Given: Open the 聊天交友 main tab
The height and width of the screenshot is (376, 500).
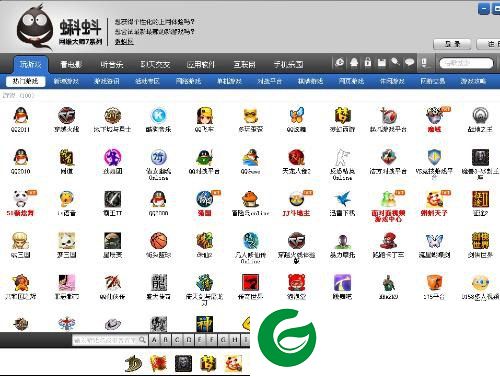Looking at the screenshot, I should point(155,64).
